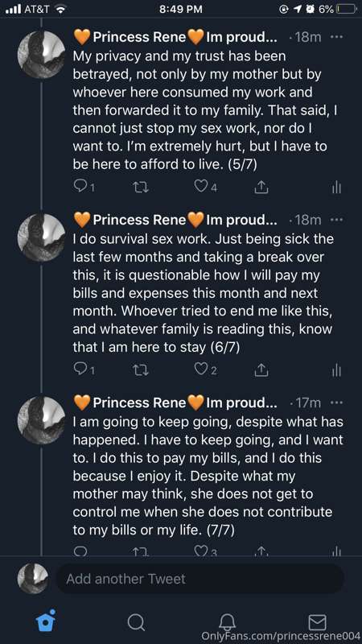
Task: Retweet the 6/7 tweet
Action: click(x=141, y=370)
